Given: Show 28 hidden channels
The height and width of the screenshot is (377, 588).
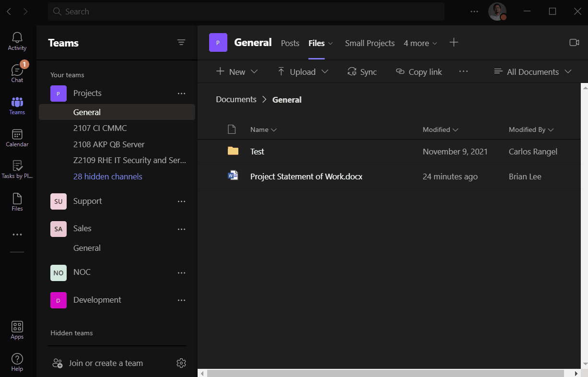Looking at the screenshot, I should (x=107, y=177).
